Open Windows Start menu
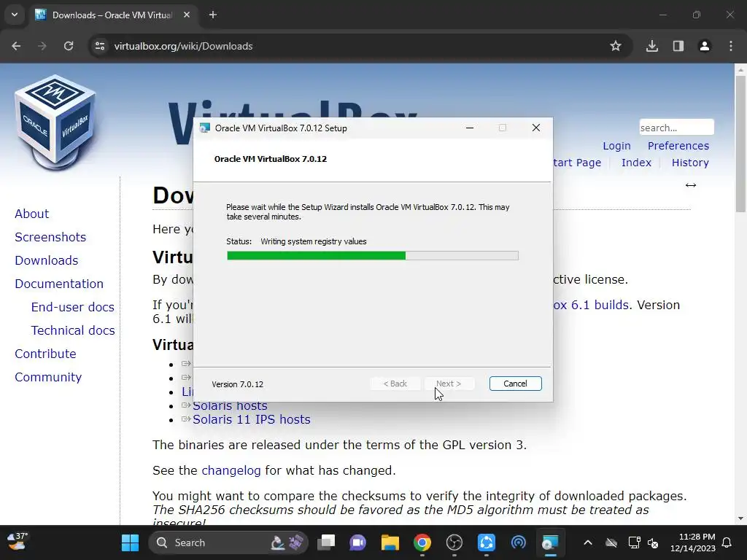The height and width of the screenshot is (560, 747). (x=130, y=542)
